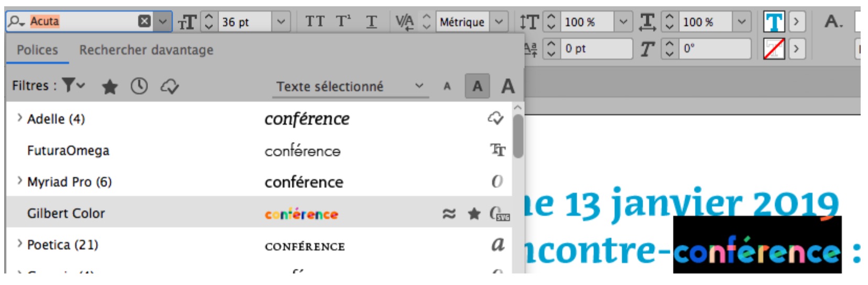The width and height of the screenshot is (868, 285).
Task: Show similar fonts to Gilbert Color
Action: (x=449, y=213)
